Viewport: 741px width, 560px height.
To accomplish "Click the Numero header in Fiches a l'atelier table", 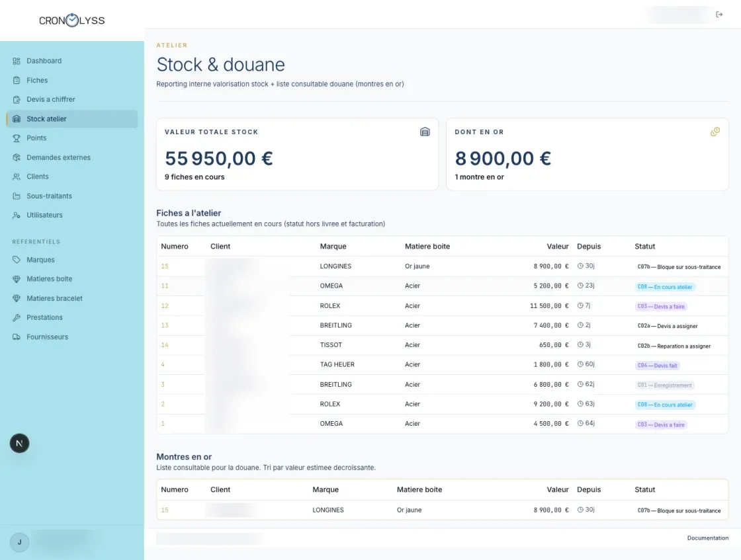I will (175, 247).
